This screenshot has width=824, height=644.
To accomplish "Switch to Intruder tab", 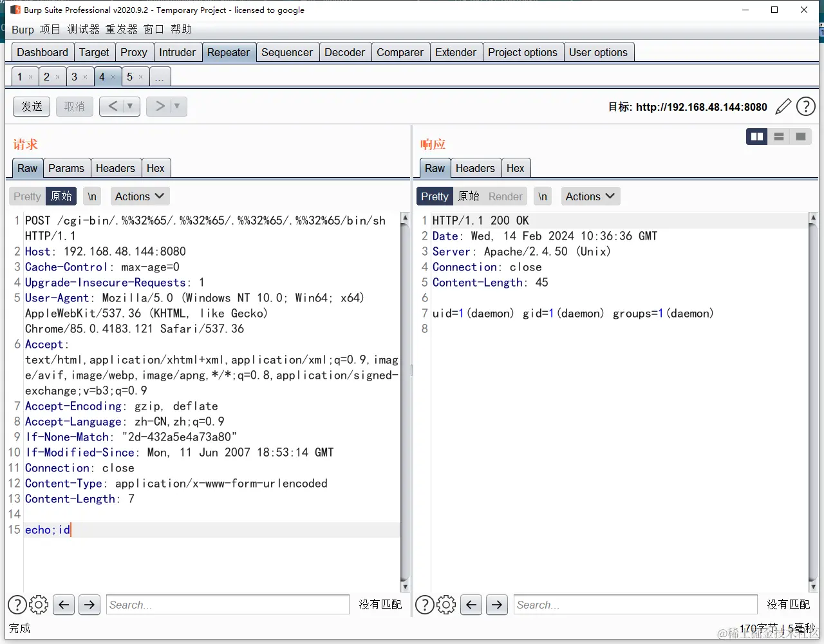I will click(x=178, y=52).
